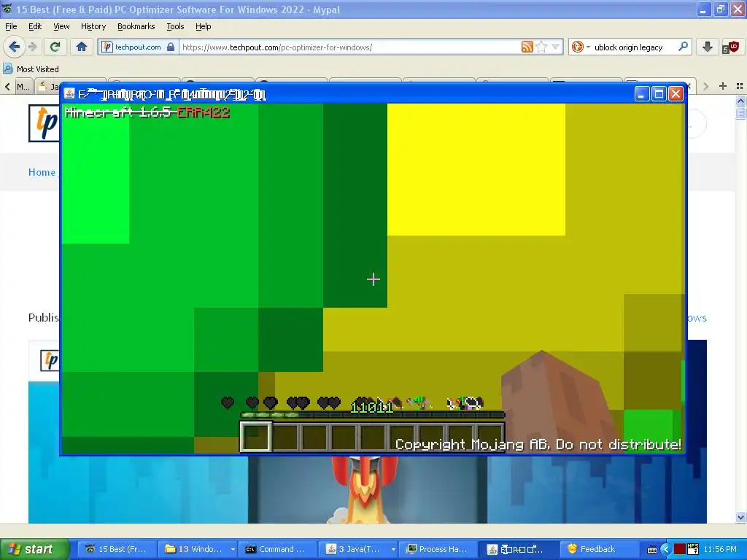
Task: Click the keyboard icon in system tray
Action: coord(652,550)
